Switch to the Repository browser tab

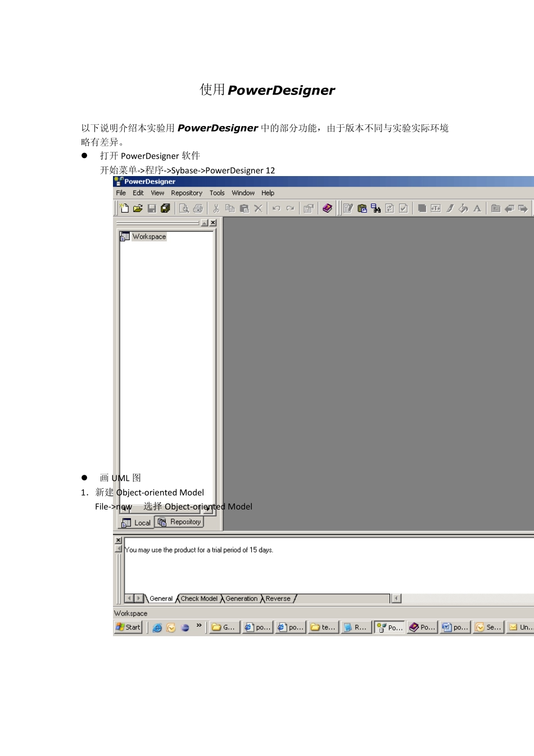click(x=179, y=522)
